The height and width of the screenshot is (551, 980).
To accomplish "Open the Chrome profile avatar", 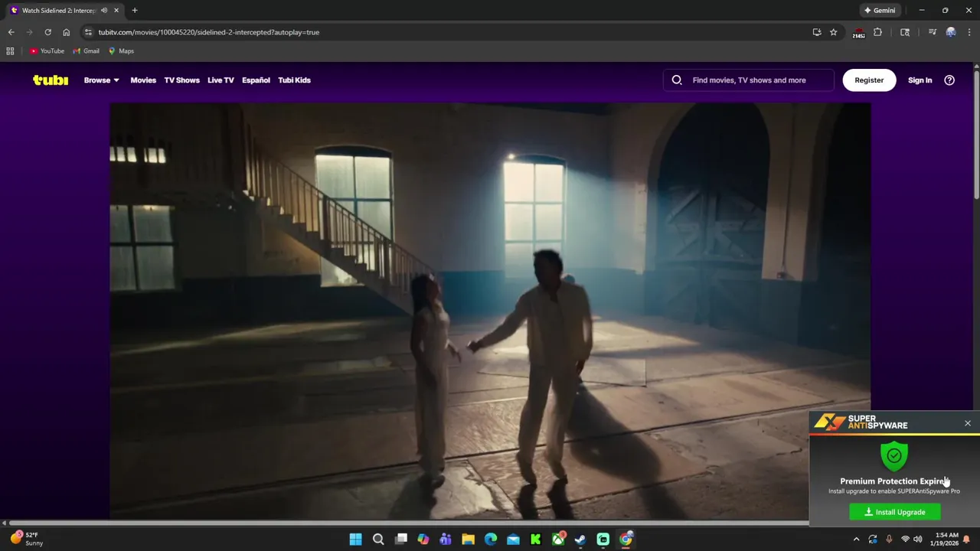I will click(x=951, y=32).
